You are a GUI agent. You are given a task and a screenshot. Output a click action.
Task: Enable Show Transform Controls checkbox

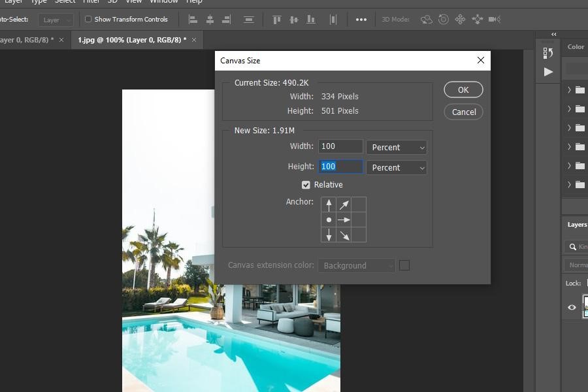88,20
